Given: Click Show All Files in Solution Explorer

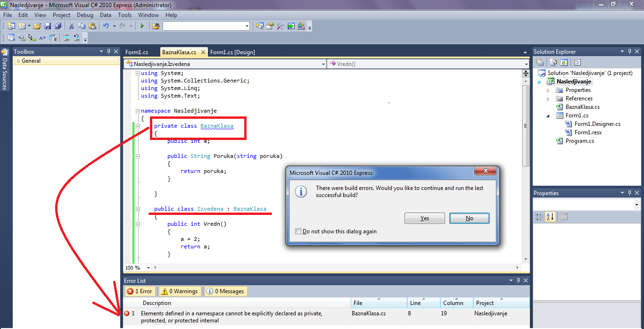Looking at the screenshot, I should coord(554,62).
